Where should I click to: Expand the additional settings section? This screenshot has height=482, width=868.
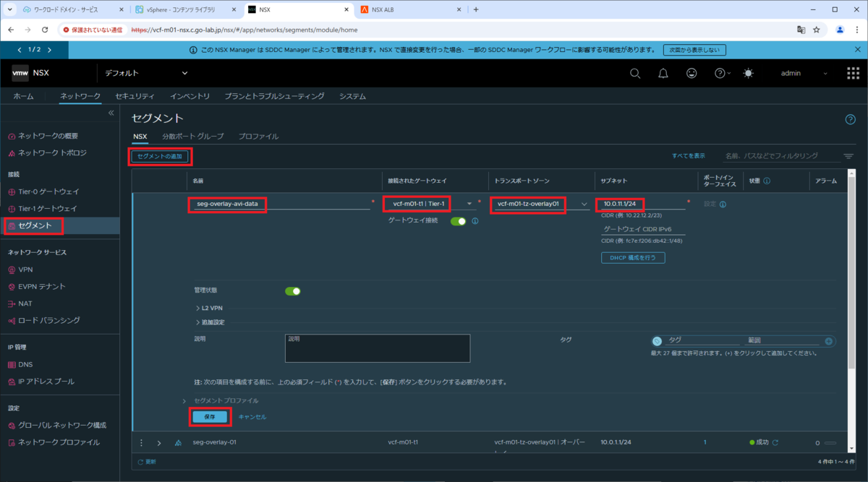click(210, 322)
